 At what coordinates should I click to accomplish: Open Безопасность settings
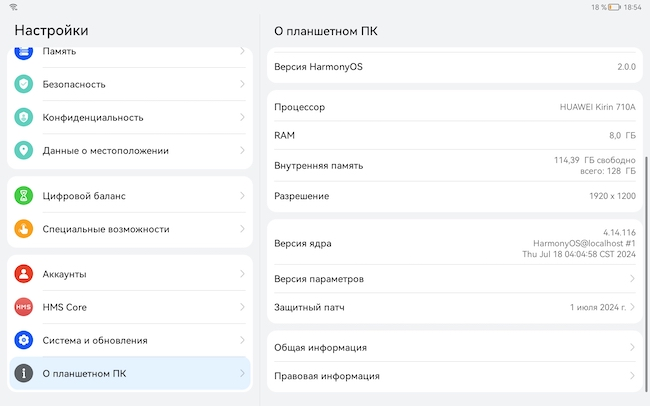[130, 84]
